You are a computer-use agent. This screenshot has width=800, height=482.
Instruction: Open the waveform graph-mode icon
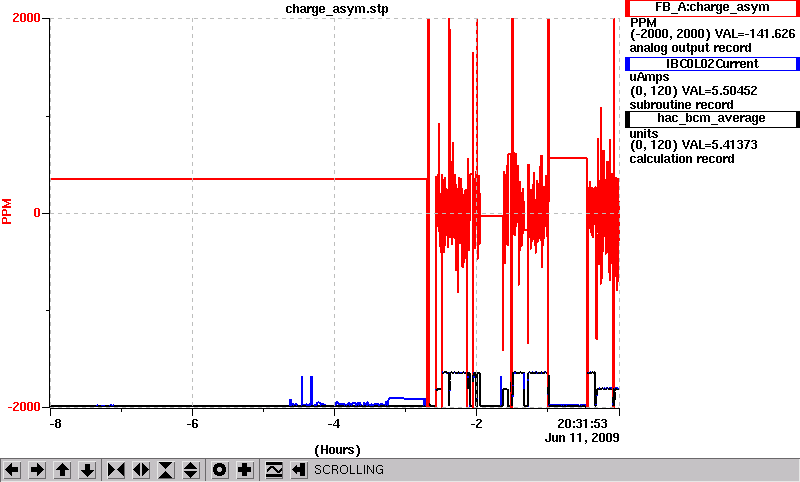click(x=274, y=470)
